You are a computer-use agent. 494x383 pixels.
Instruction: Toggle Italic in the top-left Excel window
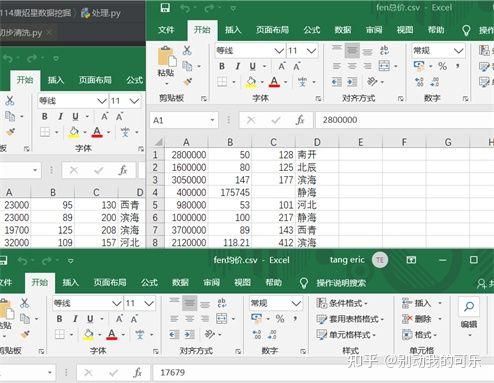(x=60, y=116)
